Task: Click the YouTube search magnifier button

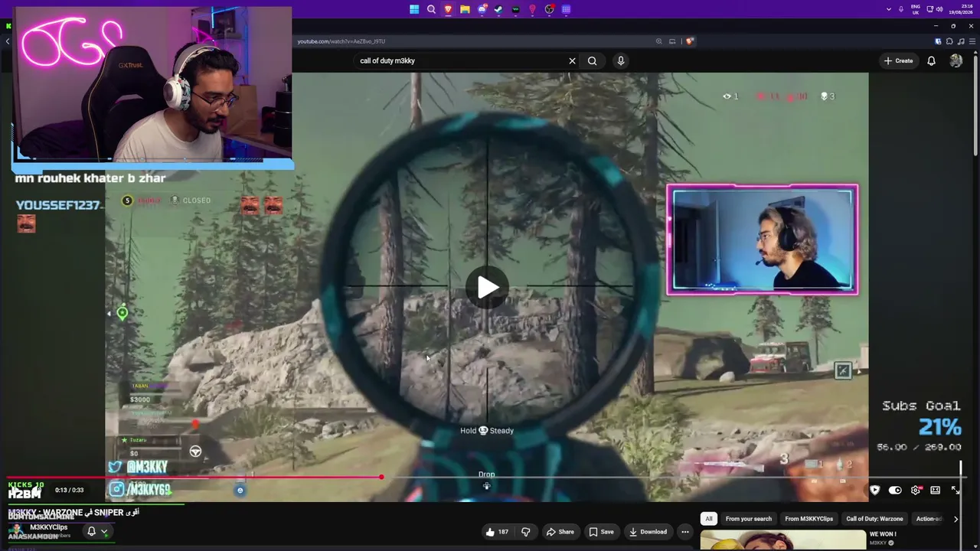Action: click(x=592, y=60)
